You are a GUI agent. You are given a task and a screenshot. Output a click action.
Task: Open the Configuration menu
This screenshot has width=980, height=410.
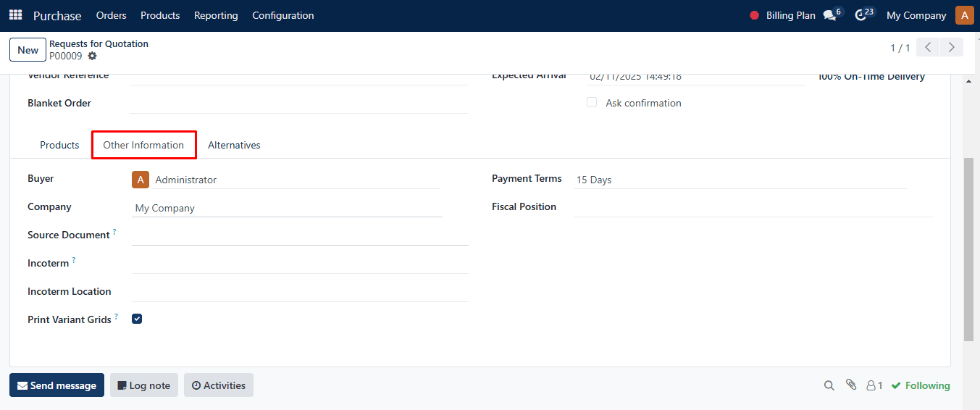(283, 15)
